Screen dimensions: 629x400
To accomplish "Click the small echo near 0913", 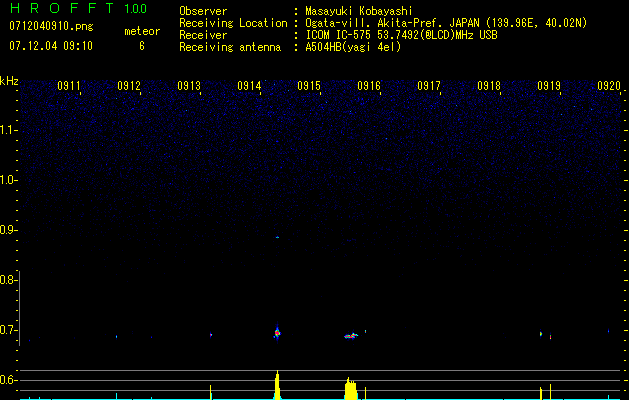I will click(211, 335).
